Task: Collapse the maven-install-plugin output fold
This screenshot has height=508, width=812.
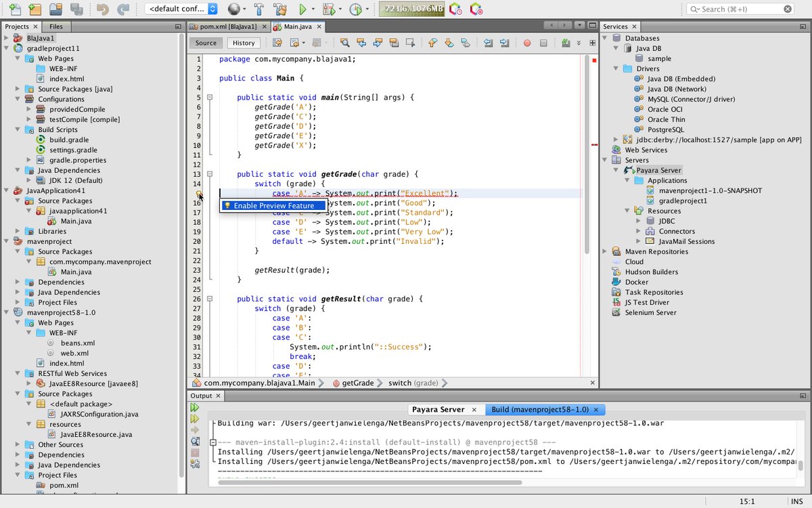Action: [213, 442]
